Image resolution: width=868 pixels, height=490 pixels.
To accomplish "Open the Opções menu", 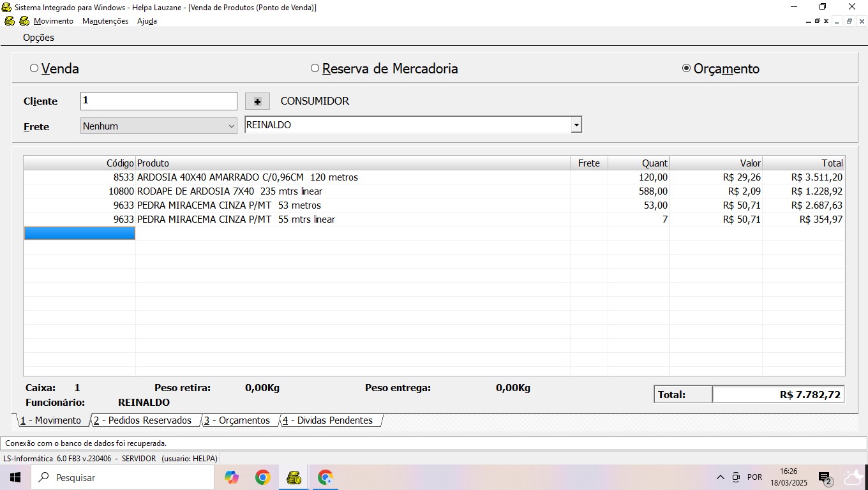I will click(38, 38).
